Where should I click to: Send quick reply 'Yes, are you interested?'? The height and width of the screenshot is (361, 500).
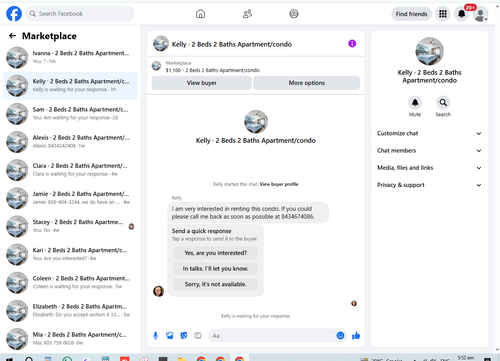pyautogui.click(x=216, y=253)
